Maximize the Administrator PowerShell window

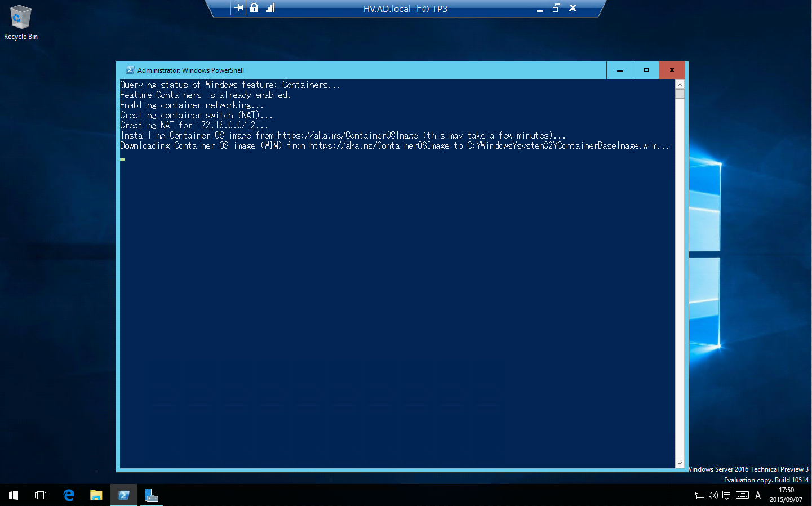pos(646,70)
